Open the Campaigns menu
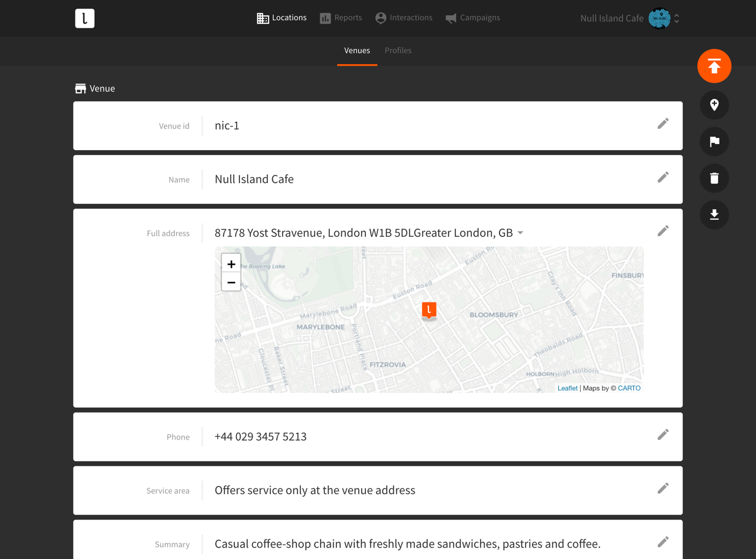Image resolution: width=756 pixels, height=559 pixels. (472, 18)
